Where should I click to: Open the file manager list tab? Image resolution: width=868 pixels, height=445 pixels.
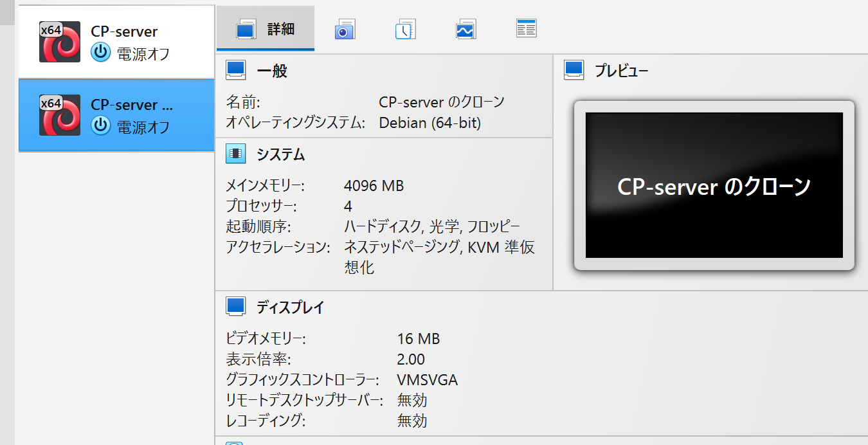(x=526, y=28)
